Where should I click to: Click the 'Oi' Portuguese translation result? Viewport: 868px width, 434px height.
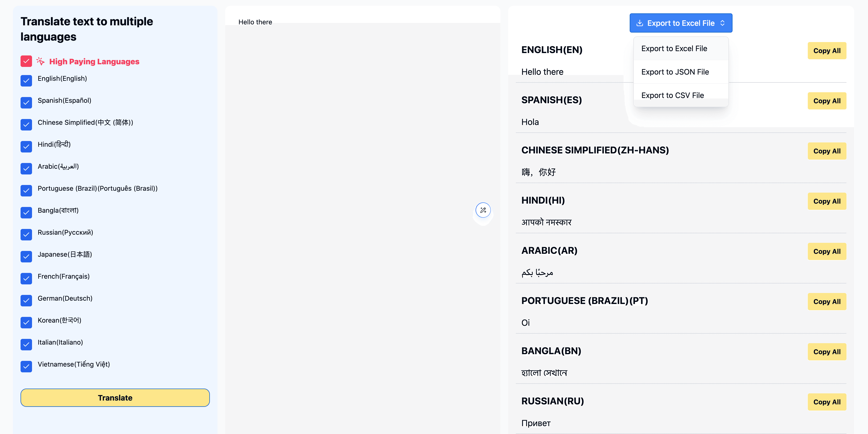pyautogui.click(x=525, y=323)
